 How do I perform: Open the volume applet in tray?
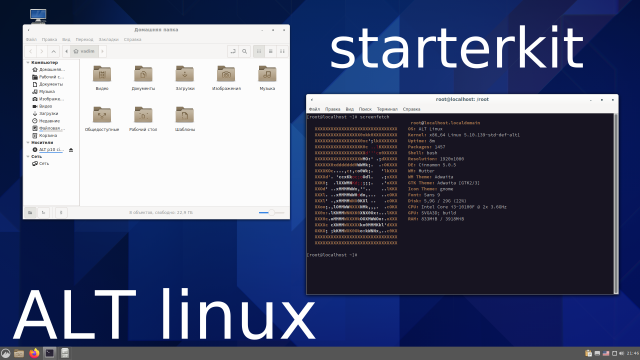(622, 353)
